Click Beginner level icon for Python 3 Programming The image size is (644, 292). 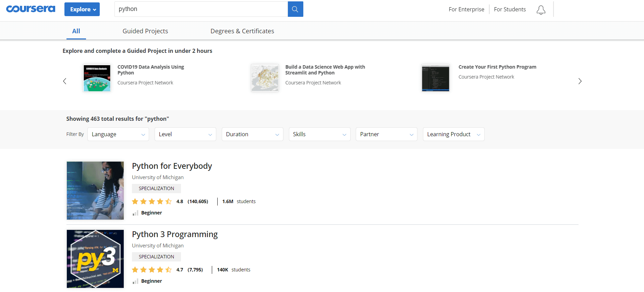[135, 281]
